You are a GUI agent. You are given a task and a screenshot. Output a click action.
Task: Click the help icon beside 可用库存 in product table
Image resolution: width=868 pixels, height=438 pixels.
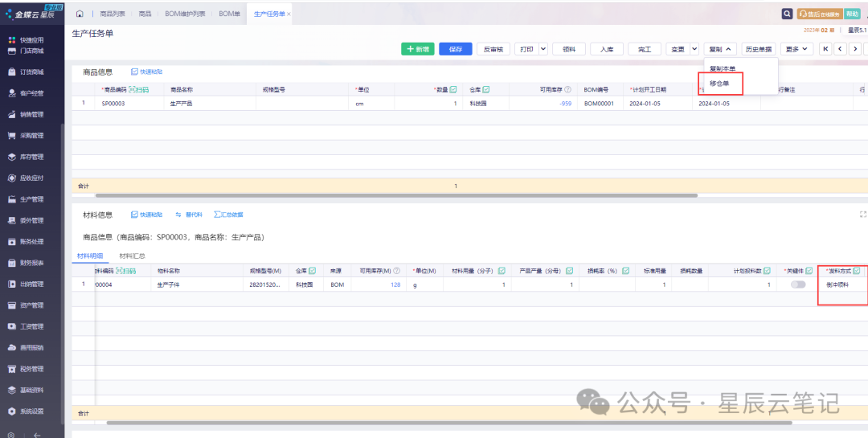(567, 89)
